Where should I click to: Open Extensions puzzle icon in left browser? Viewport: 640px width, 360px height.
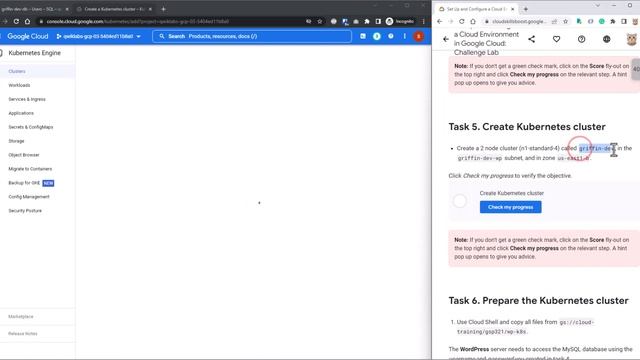367,21
